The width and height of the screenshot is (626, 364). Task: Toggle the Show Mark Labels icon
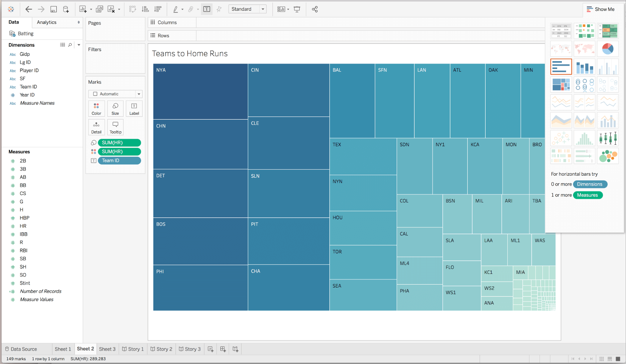[x=207, y=9]
